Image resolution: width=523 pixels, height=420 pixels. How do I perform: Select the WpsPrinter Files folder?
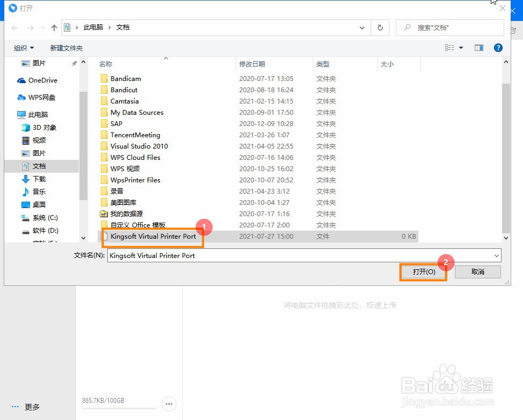coord(135,180)
